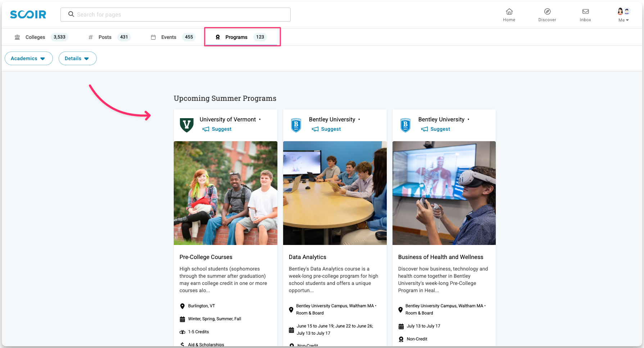Suggest the University of Vermont program
Screen dimensions: 644x348
tap(217, 129)
